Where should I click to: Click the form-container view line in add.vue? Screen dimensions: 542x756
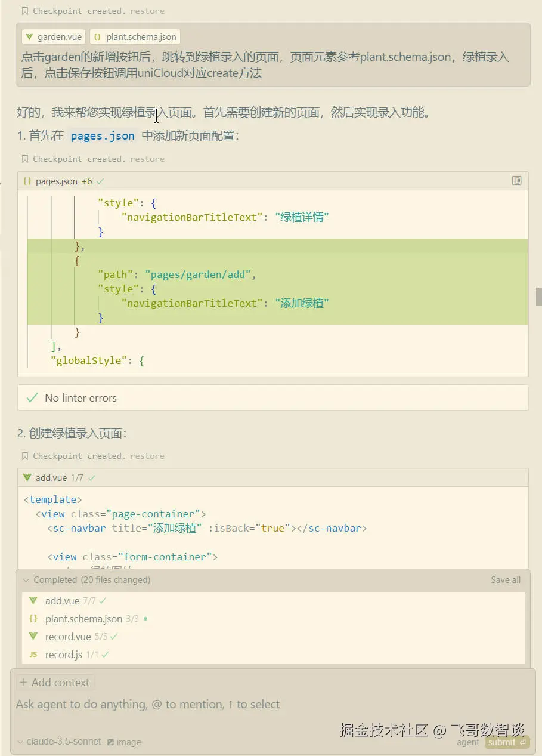132,557
